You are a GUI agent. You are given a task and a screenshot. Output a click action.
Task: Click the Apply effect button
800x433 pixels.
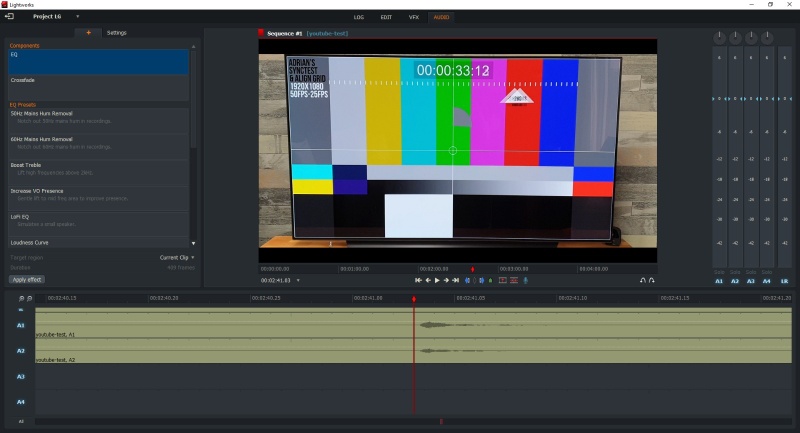(27, 279)
